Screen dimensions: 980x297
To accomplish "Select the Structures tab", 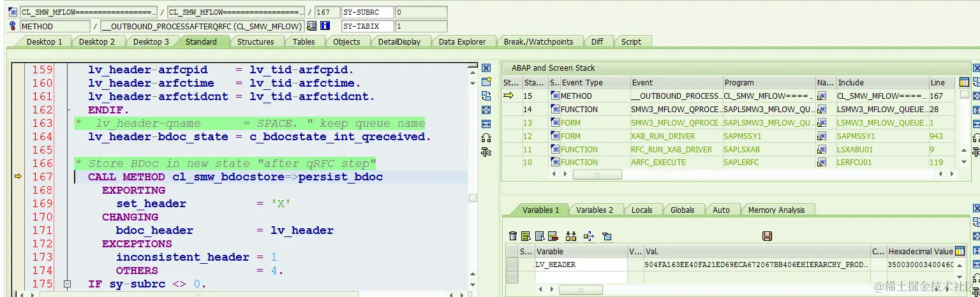I will pos(255,41).
